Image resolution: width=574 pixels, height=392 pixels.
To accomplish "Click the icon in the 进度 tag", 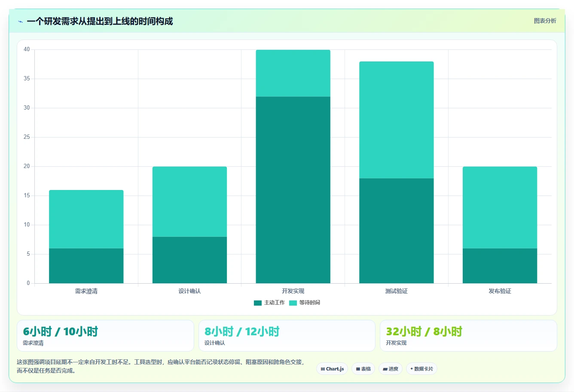I will click(x=385, y=369).
